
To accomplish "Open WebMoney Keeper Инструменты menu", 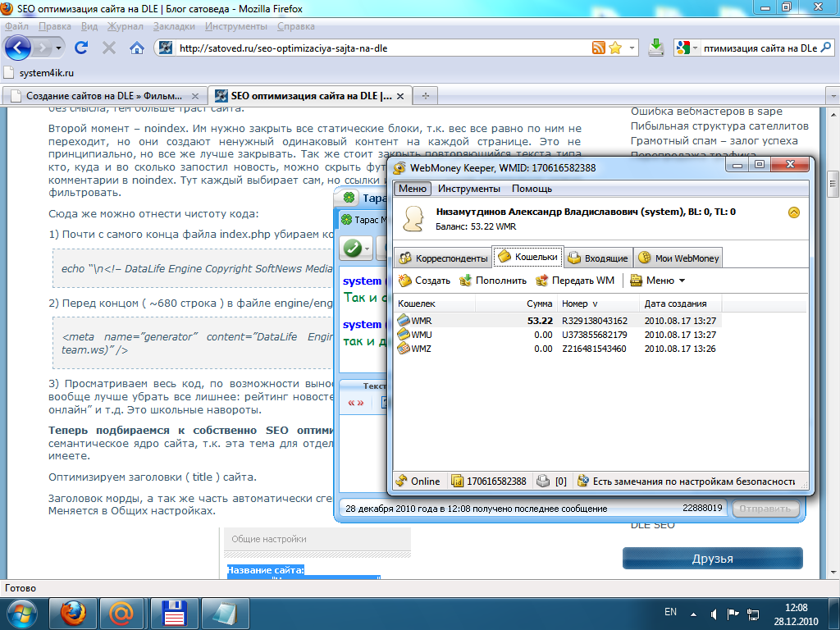I will [468, 189].
